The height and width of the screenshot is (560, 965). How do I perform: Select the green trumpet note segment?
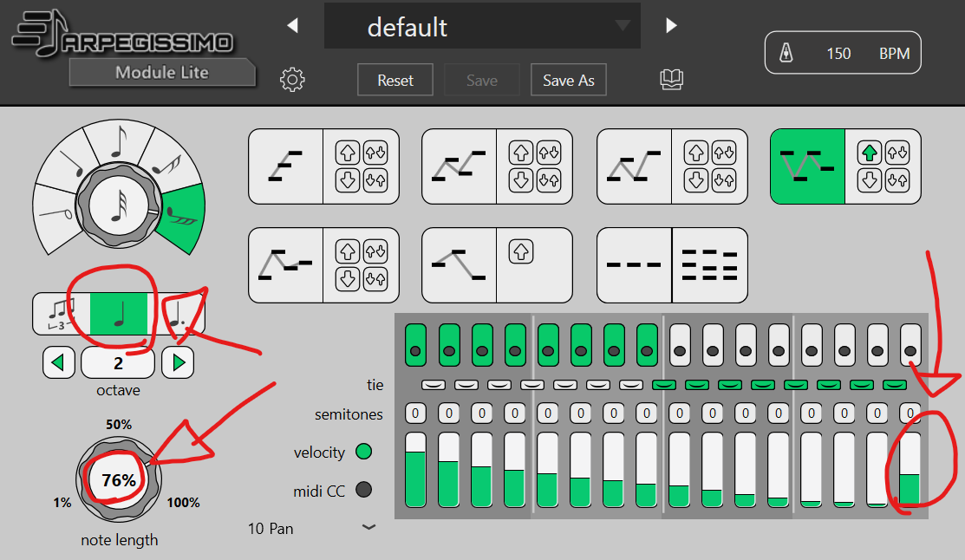tap(182, 217)
